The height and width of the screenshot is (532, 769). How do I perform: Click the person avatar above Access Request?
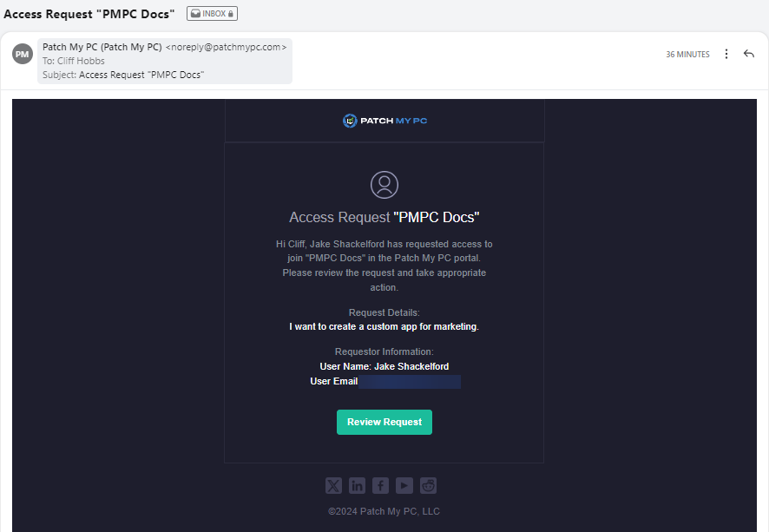(384, 184)
